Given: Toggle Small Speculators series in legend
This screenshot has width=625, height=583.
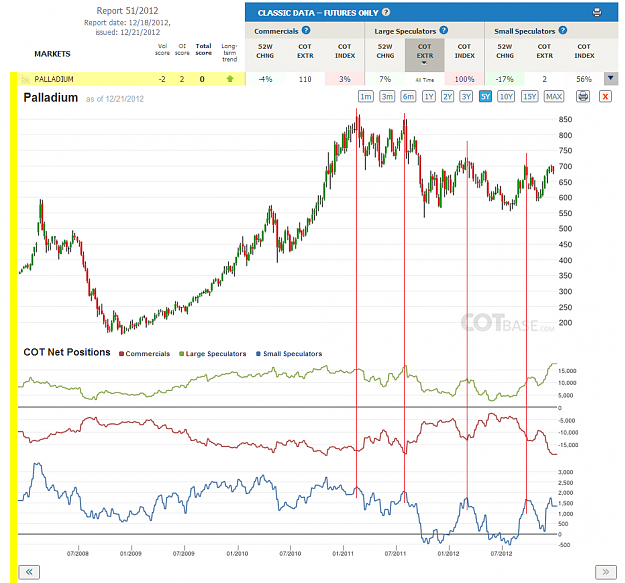Looking at the screenshot, I should pyautogui.click(x=289, y=353).
